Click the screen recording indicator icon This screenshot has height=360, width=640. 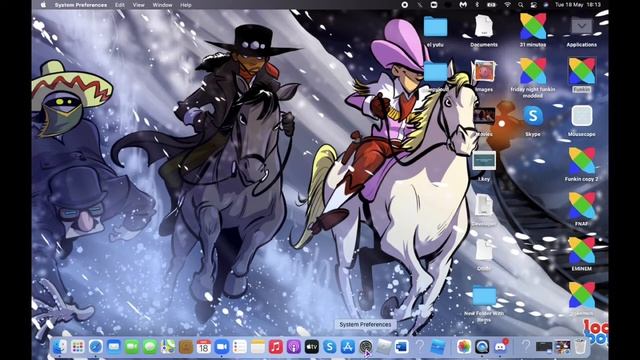coord(404,5)
